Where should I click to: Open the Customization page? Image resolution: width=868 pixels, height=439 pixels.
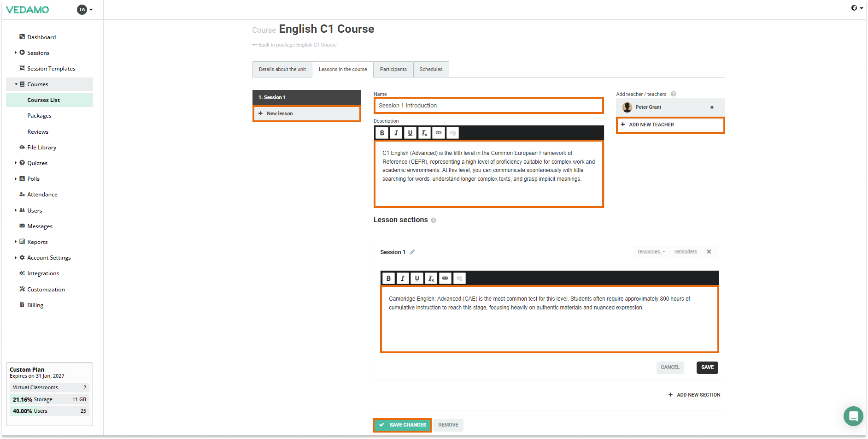(46, 289)
